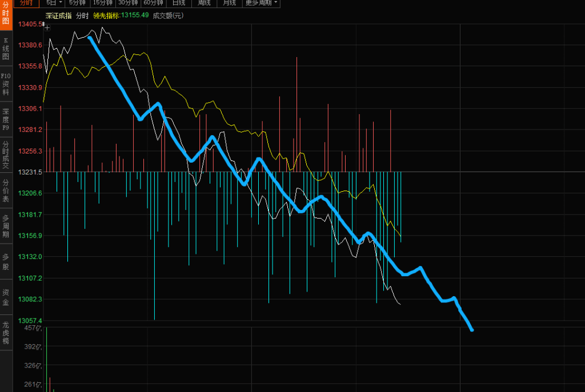Image resolution: width=585 pixels, height=392 pixels.
Task: Open the 5日 dropdown
Action: [55, 3]
